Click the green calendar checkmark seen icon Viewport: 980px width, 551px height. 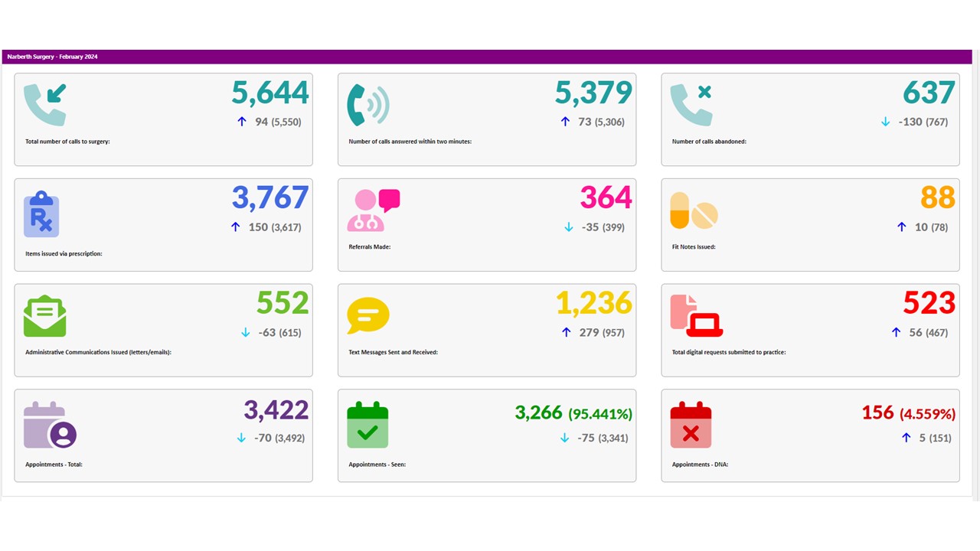[367, 425]
